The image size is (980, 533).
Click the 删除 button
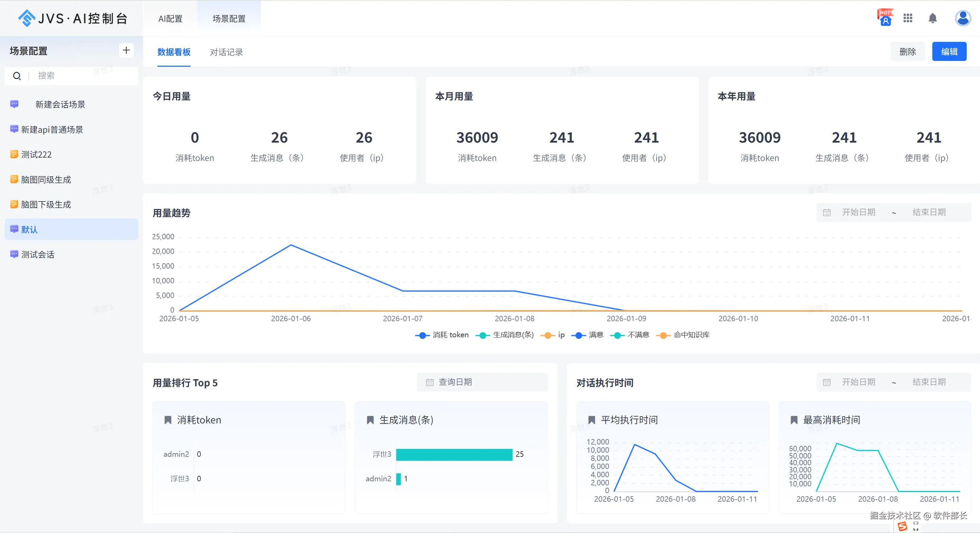pos(907,52)
